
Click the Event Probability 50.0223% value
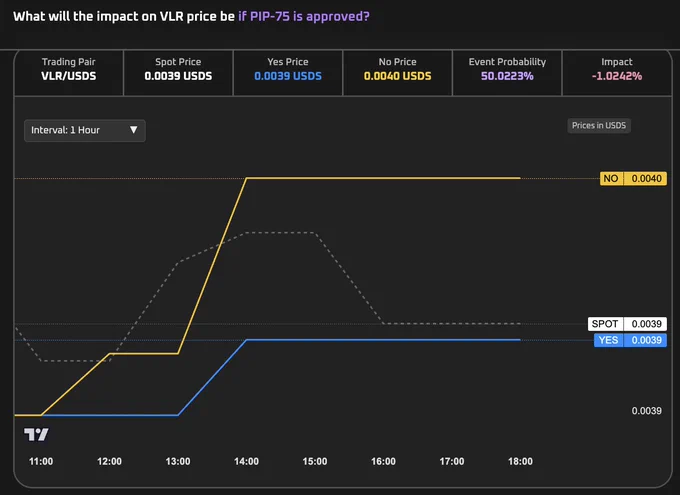tap(507, 76)
